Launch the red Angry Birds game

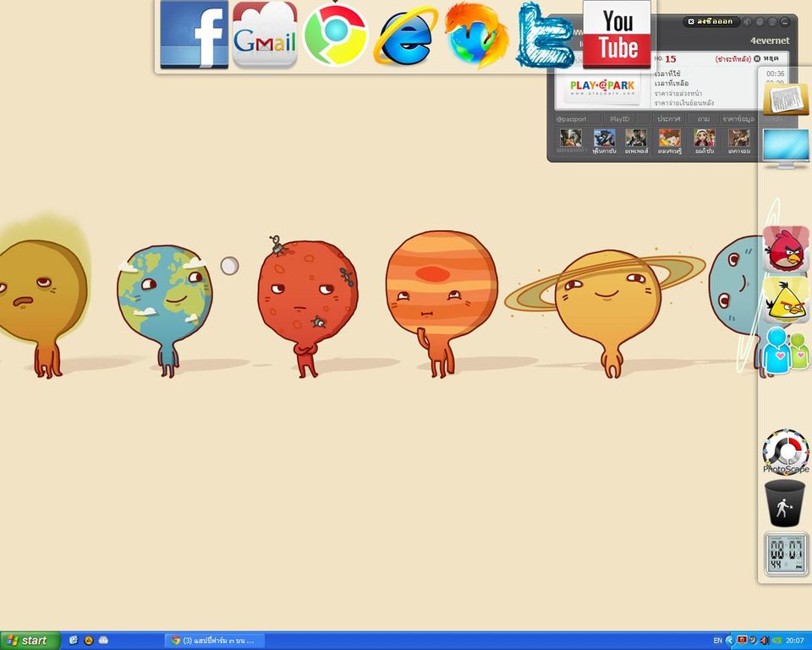[x=786, y=250]
